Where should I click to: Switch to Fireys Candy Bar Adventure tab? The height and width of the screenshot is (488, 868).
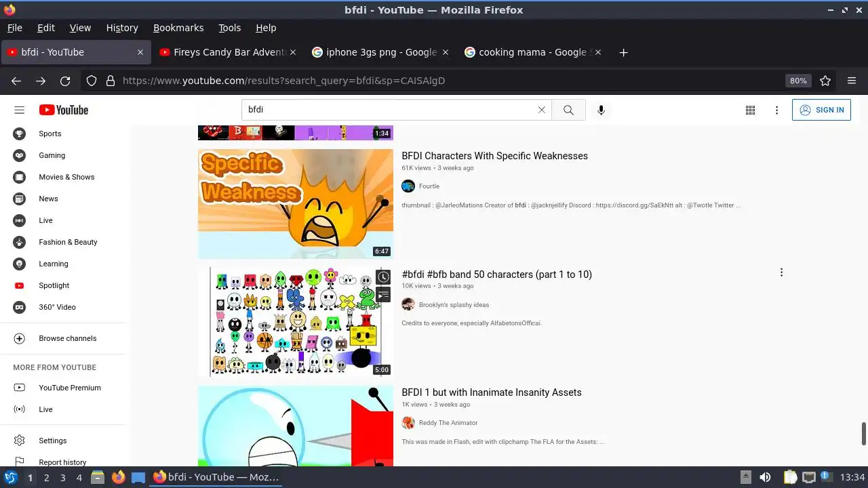[x=228, y=52]
